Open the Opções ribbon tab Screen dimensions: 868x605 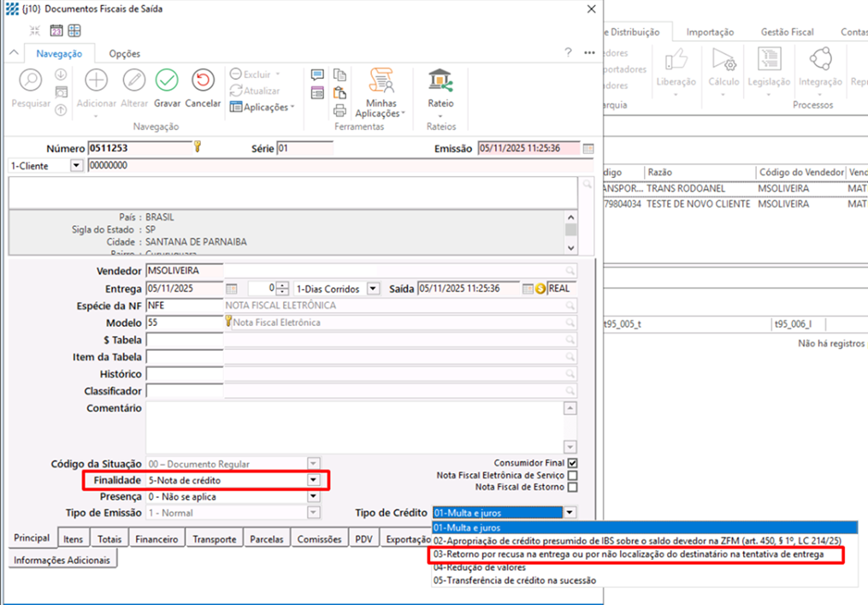point(124,53)
